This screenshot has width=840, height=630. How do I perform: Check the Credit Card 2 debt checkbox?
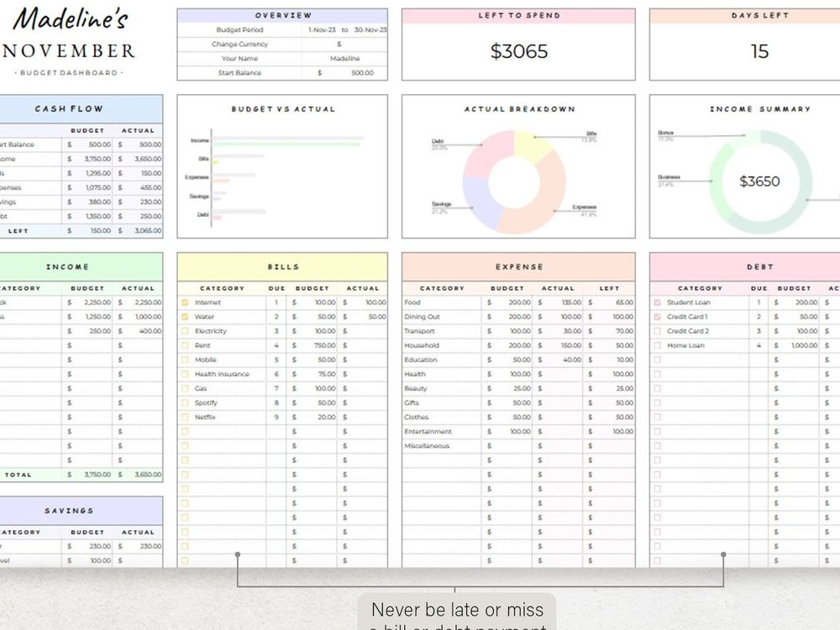658,331
